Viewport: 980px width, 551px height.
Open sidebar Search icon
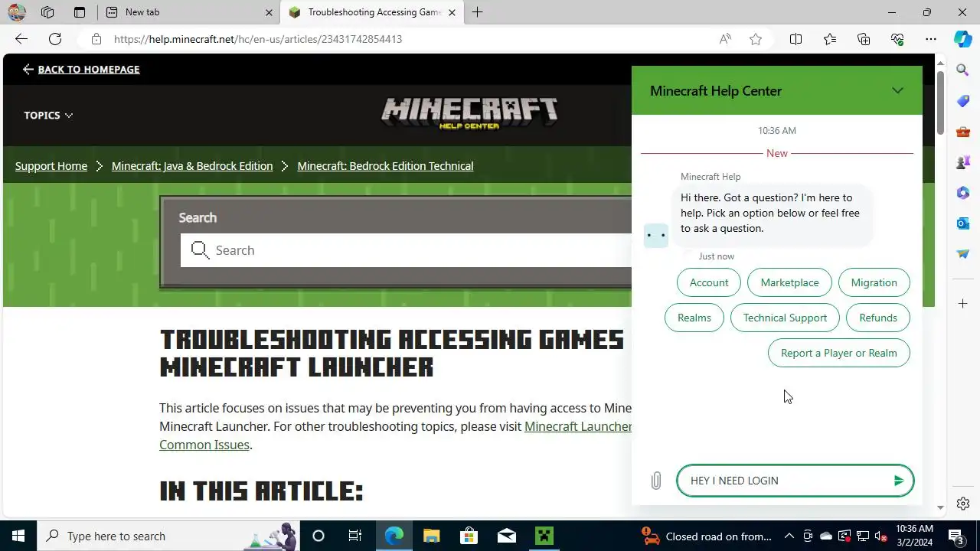pos(963,70)
